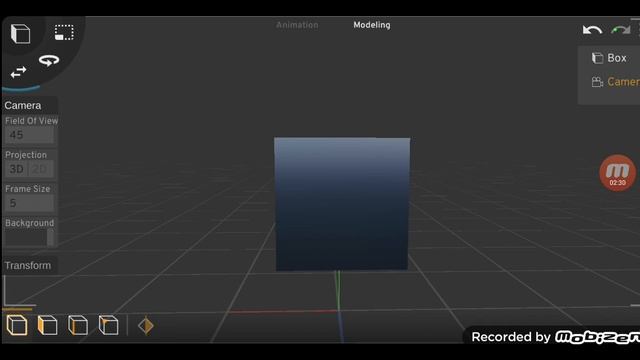Switch to the Modeling tab
This screenshot has width=640, height=360.
(372, 25)
